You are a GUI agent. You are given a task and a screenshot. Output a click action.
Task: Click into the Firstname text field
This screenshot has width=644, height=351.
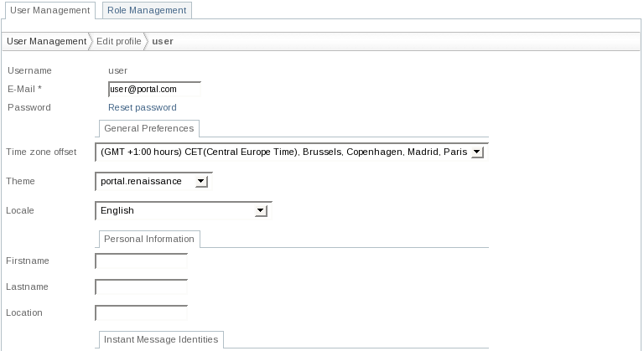(x=141, y=261)
